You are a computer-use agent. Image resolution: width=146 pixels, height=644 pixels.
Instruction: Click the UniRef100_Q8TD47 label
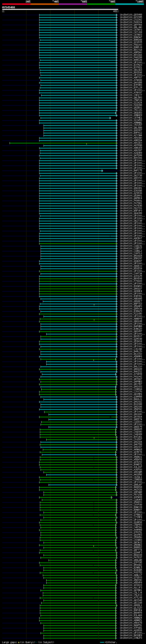tap(131, 379)
